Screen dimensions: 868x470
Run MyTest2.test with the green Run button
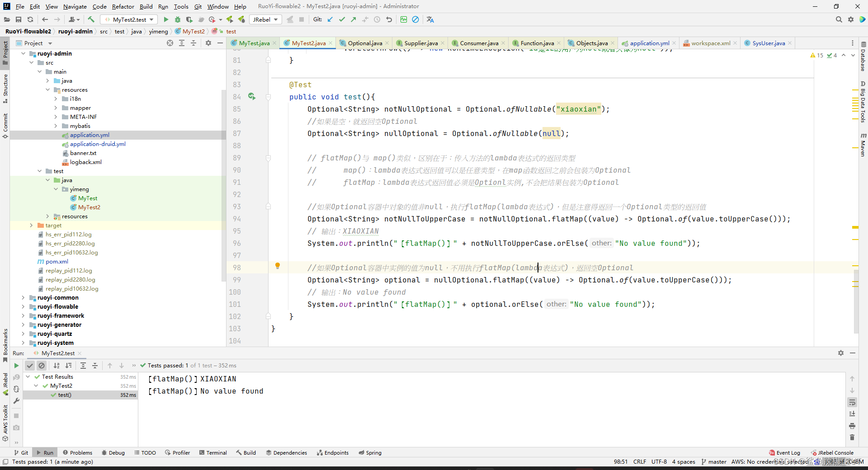(x=166, y=19)
